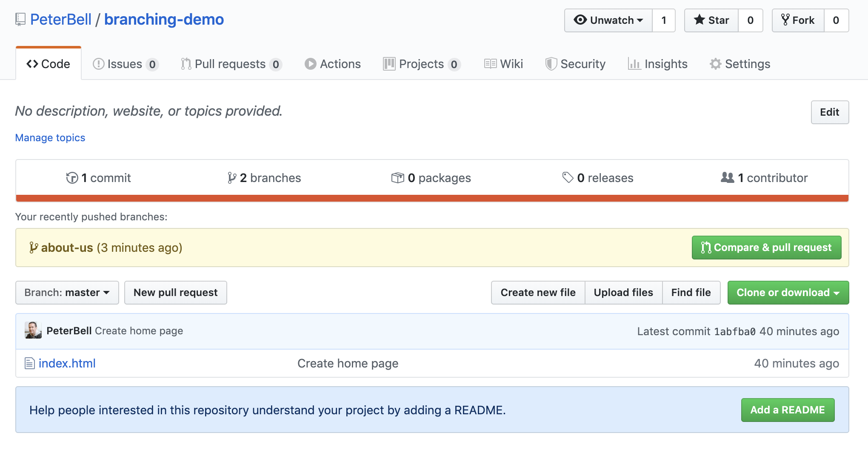Screen dimensions: 868x450
Task: Switch to the Issues tab
Action: [x=126, y=64]
